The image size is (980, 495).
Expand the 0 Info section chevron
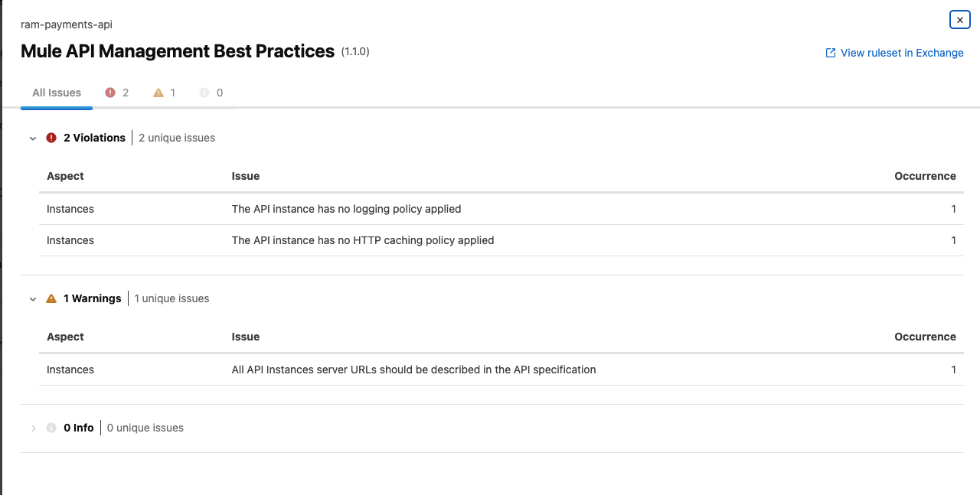coord(33,428)
